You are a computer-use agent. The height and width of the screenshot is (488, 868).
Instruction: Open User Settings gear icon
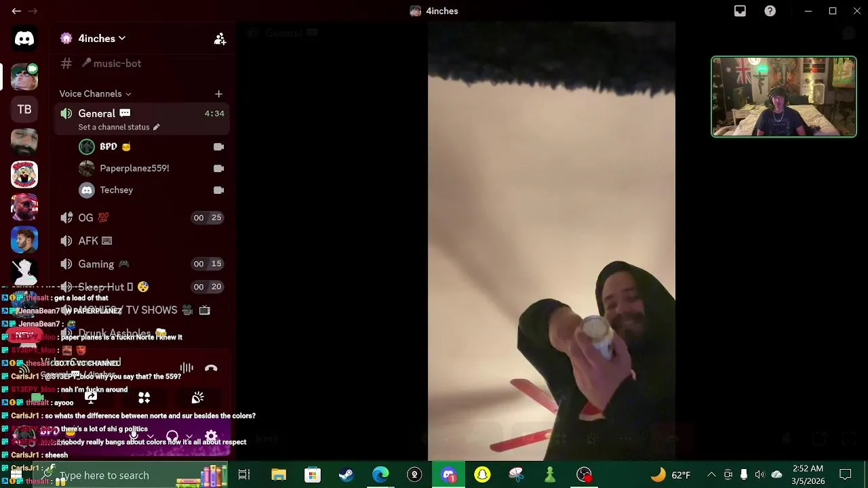point(211,436)
